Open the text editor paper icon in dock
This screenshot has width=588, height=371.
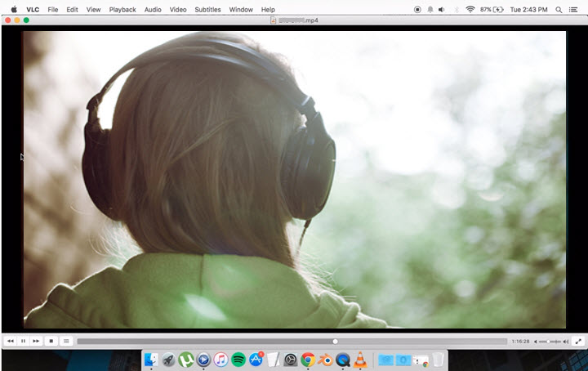coord(274,360)
